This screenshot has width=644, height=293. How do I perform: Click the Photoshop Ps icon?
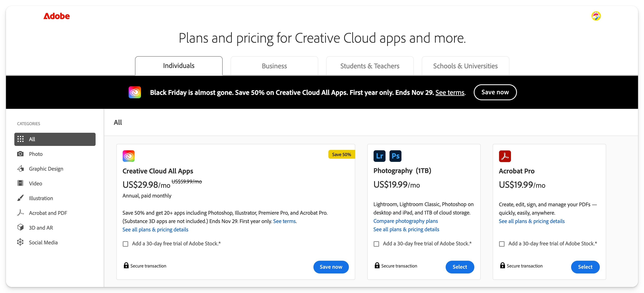pyautogui.click(x=395, y=156)
